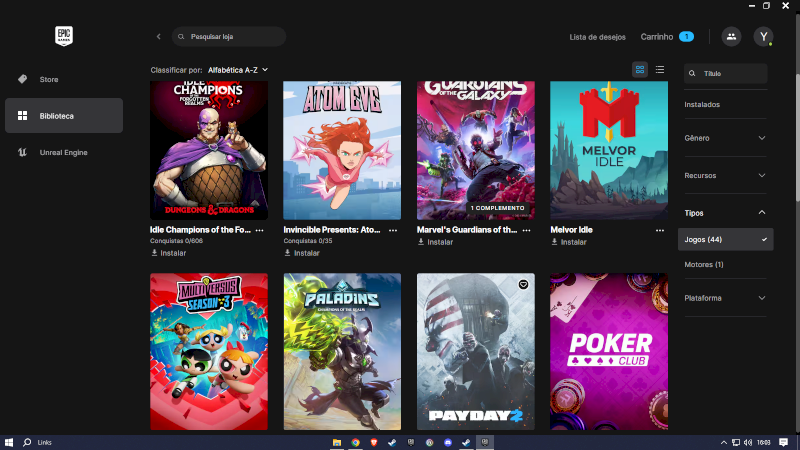The width and height of the screenshot is (800, 450).
Task: Open Atom Eve cover thumbnail
Action: click(x=342, y=151)
